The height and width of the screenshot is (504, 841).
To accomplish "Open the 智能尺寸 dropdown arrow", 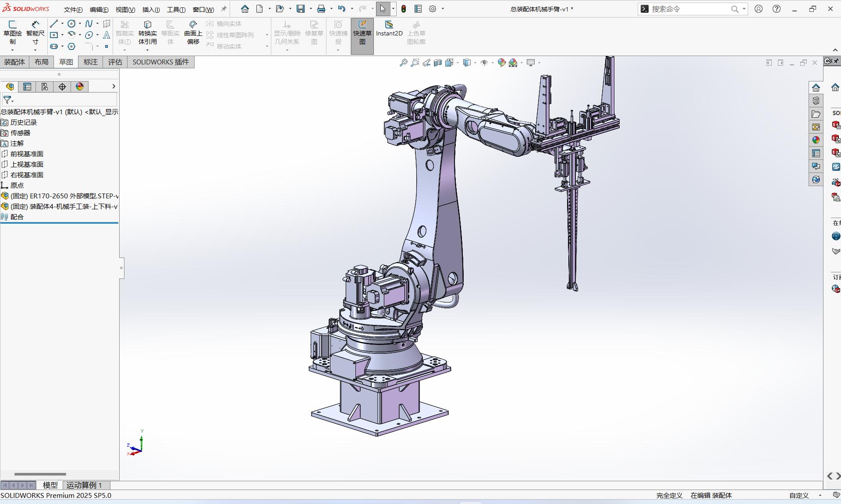I will pos(35,50).
